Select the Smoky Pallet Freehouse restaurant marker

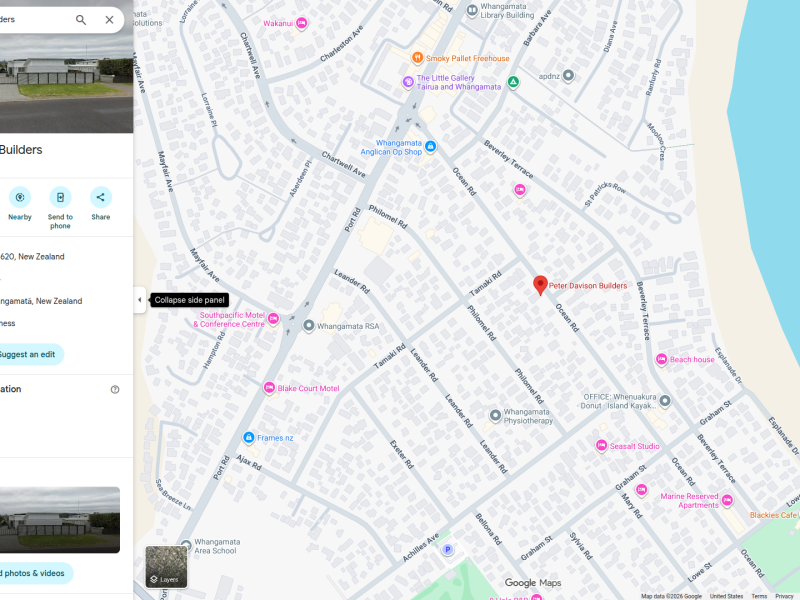[418, 58]
